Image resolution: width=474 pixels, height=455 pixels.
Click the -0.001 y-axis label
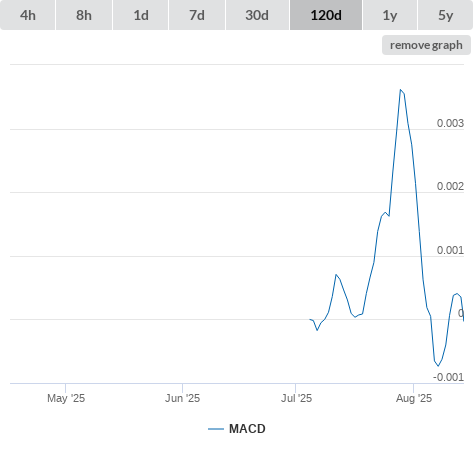tap(448, 377)
